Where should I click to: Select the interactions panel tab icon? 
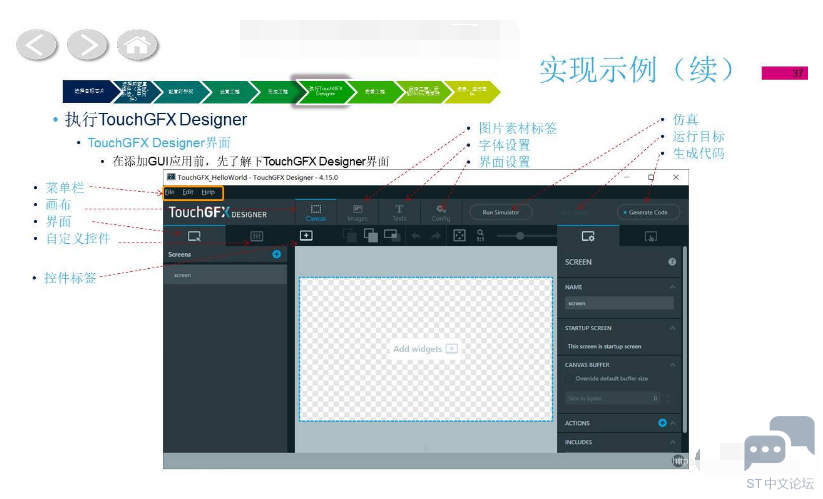[651, 237]
